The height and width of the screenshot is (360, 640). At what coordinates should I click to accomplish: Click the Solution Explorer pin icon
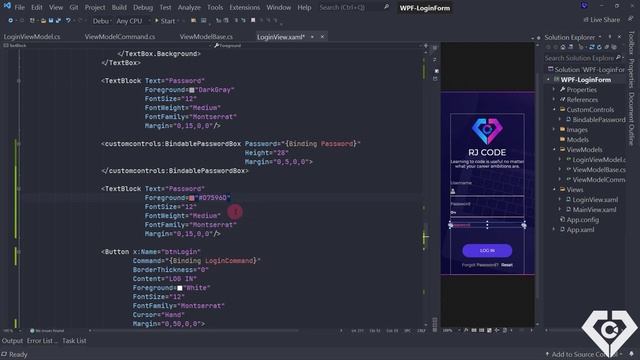[610, 37]
